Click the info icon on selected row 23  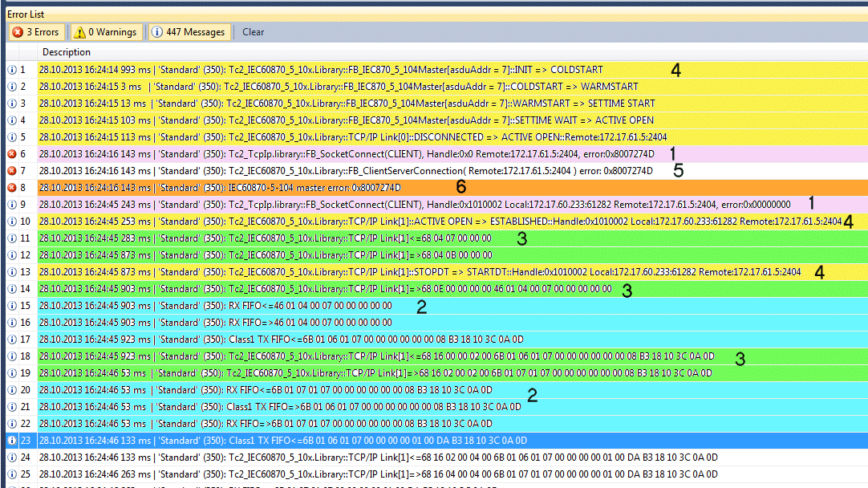pyautogui.click(x=11, y=441)
